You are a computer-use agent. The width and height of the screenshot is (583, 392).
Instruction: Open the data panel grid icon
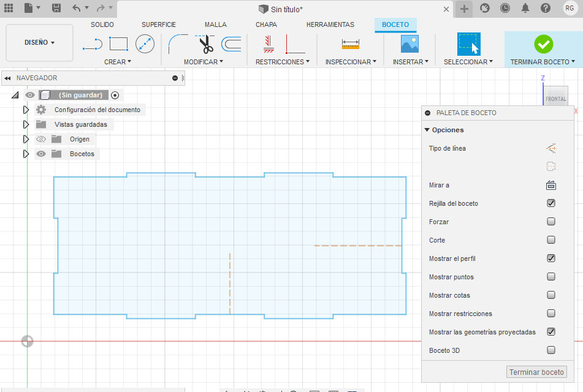click(9, 8)
